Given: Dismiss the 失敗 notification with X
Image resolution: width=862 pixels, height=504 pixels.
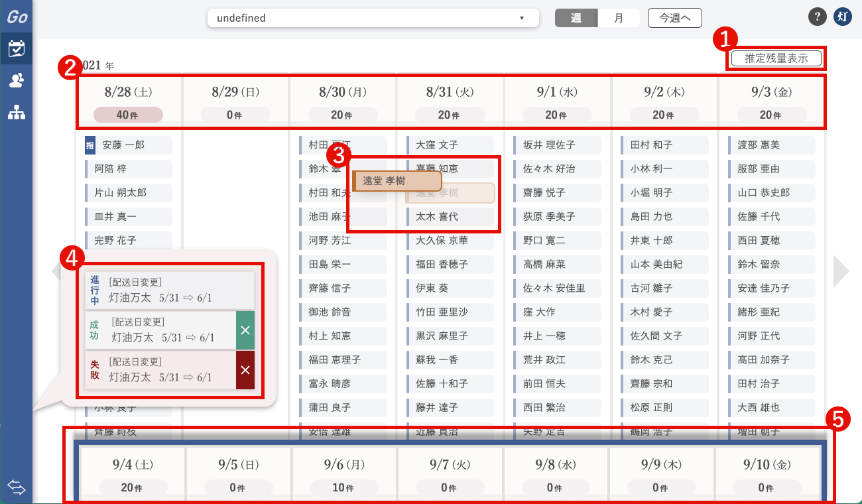Looking at the screenshot, I should coord(245,370).
